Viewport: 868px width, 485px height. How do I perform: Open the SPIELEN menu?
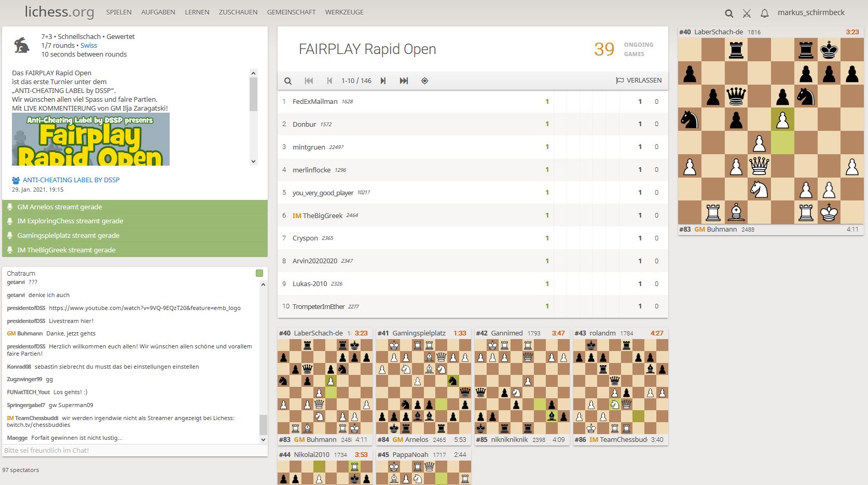pos(119,12)
